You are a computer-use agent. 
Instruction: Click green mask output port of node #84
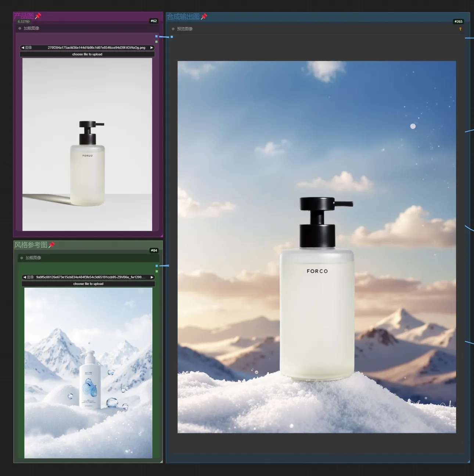coord(157,271)
